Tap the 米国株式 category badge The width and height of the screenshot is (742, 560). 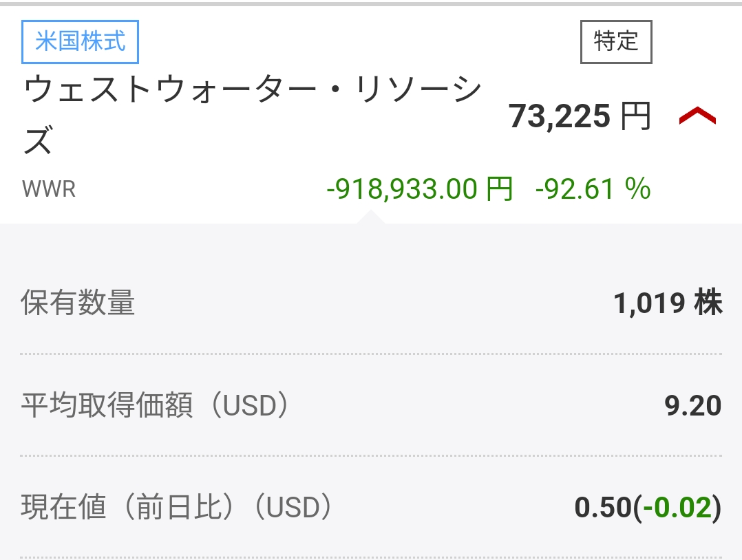(x=81, y=41)
